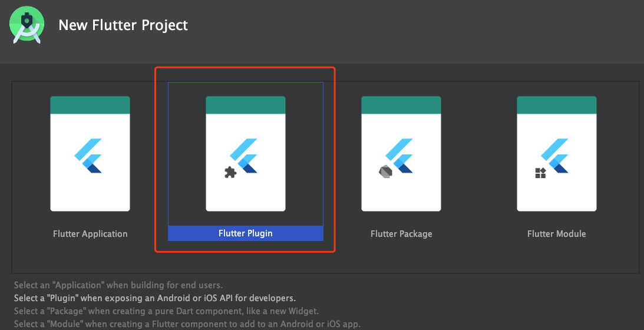Image resolution: width=644 pixels, height=330 pixels.
Task: Click the 'Select a "Package"' hint text
Action: [x=166, y=311]
